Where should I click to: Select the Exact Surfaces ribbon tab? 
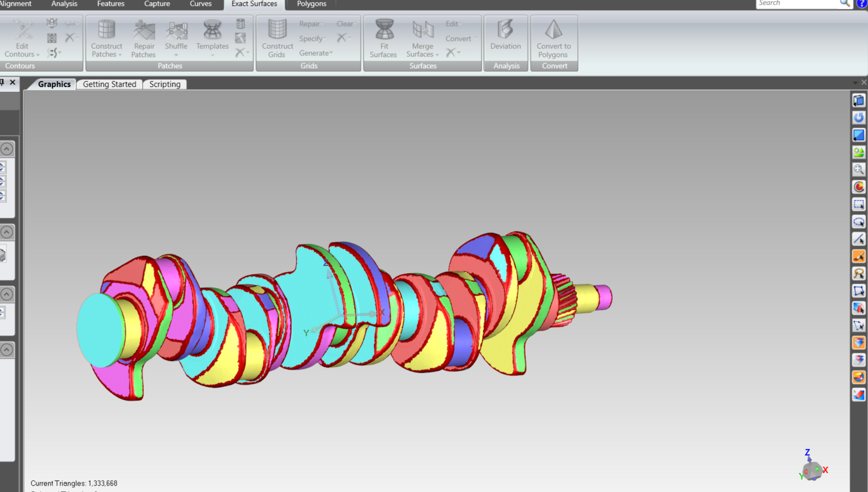pos(254,4)
